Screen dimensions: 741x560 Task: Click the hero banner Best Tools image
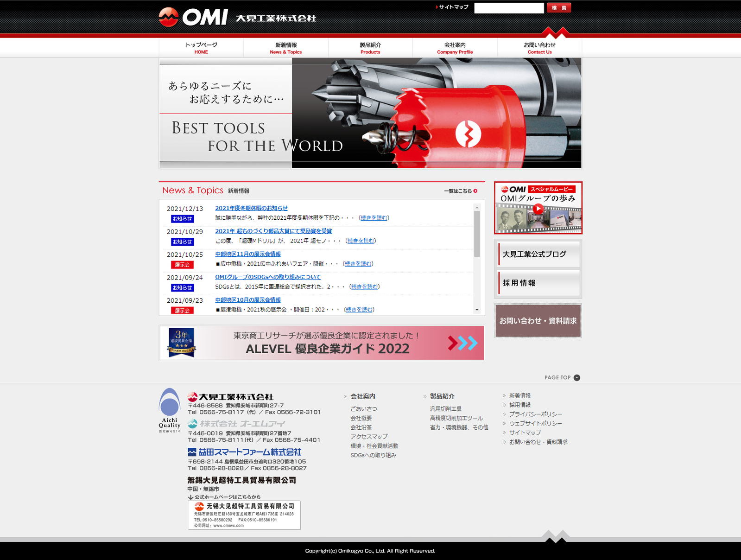pos(370,113)
